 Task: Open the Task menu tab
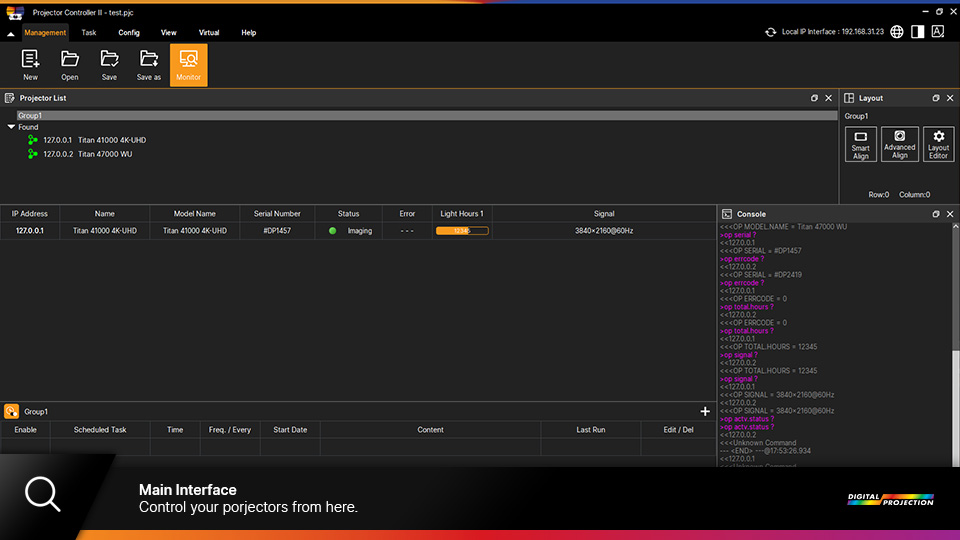[89, 33]
